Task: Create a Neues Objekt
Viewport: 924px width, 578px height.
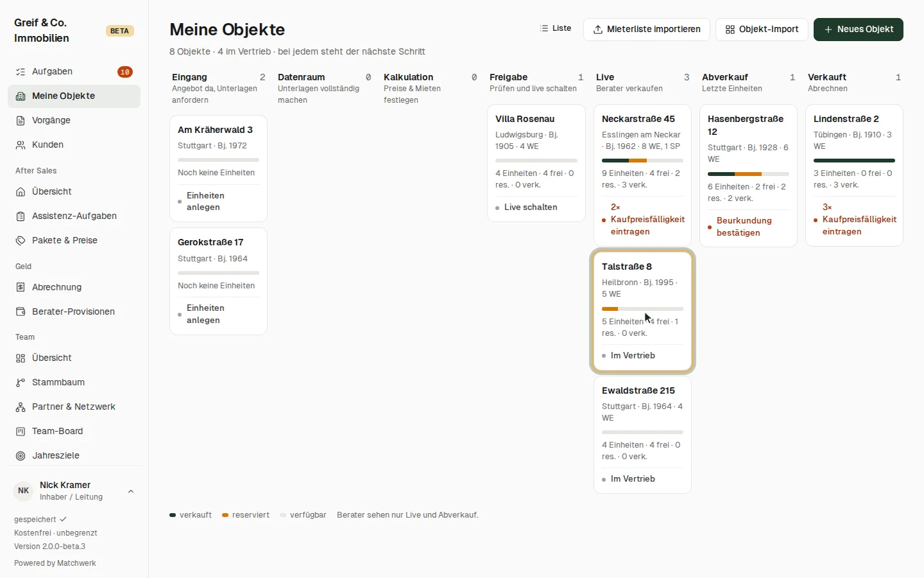Action: pos(859,30)
